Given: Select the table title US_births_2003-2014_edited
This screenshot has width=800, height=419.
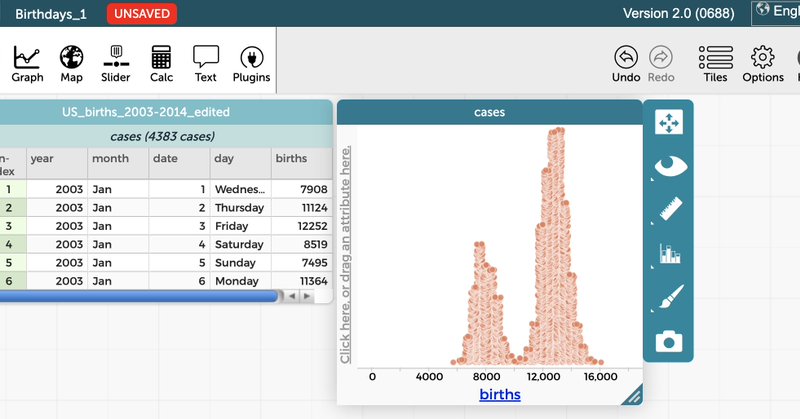Looking at the screenshot, I should click(146, 112).
